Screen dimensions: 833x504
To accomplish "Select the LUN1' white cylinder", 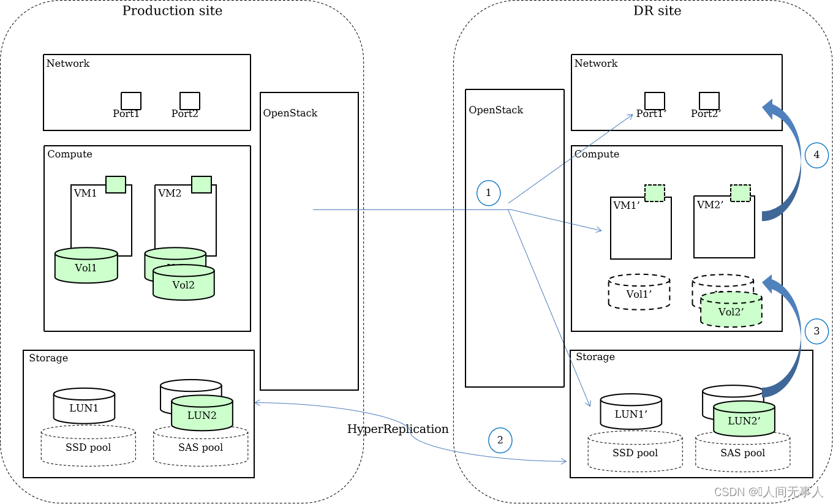I will (631, 412).
